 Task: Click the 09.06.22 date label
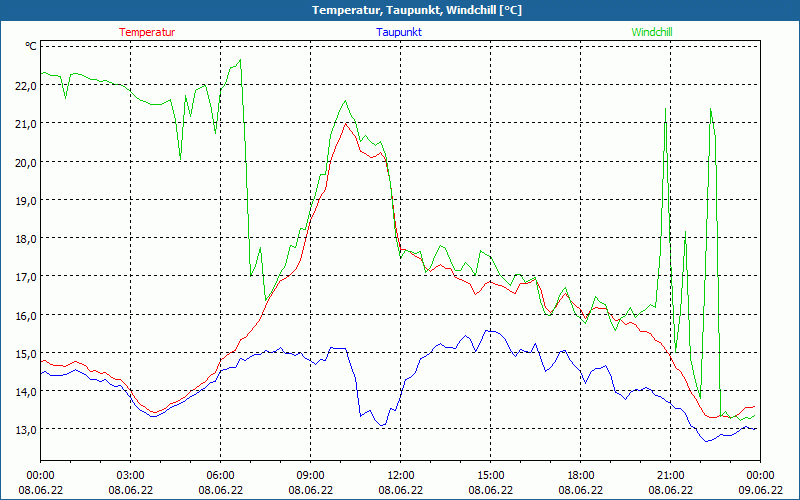[760, 490]
